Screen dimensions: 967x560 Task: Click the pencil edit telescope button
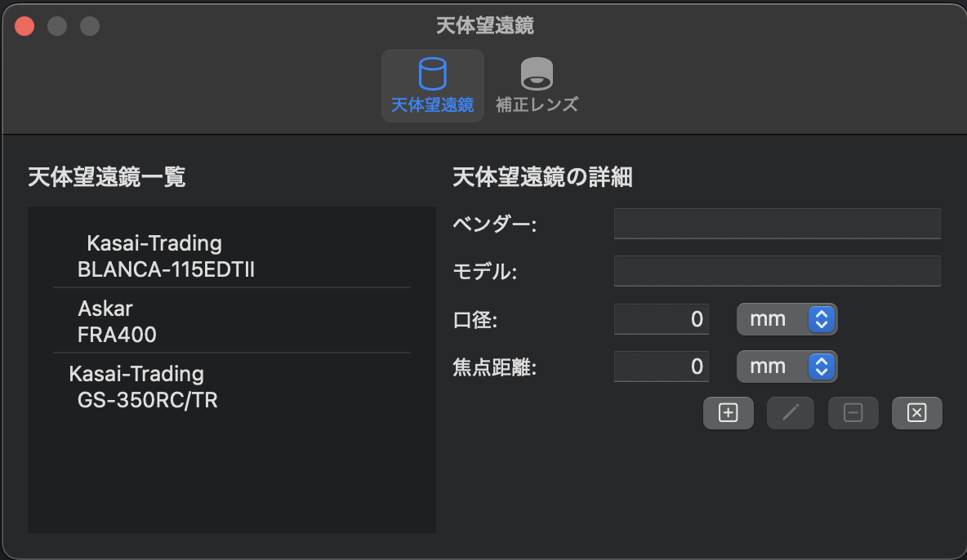pos(791,412)
